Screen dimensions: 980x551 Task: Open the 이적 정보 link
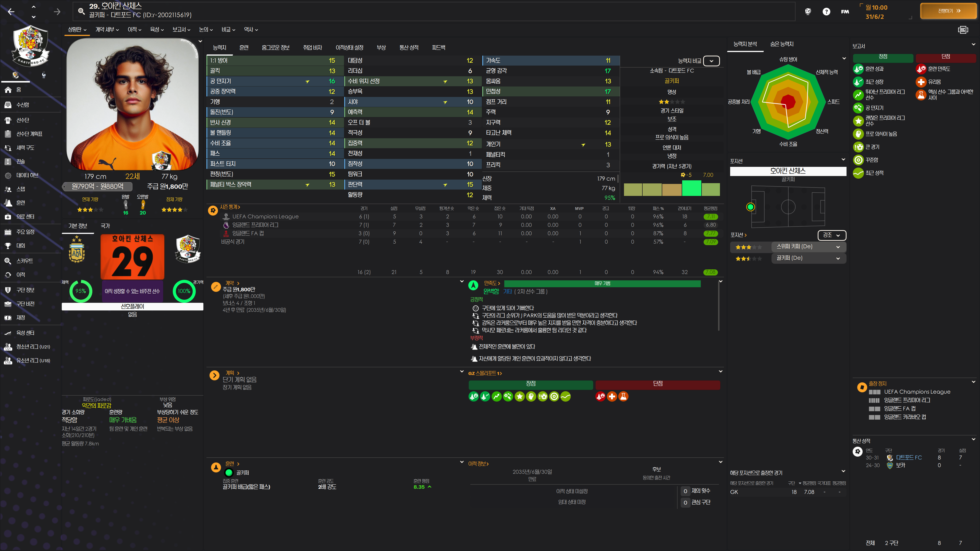point(478,464)
